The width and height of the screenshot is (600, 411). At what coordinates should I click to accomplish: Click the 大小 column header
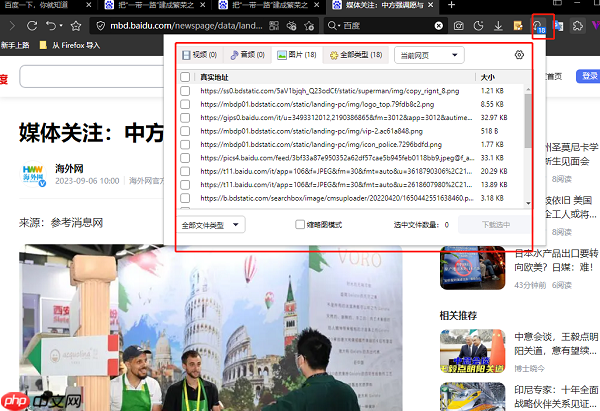pyautogui.click(x=488, y=77)
